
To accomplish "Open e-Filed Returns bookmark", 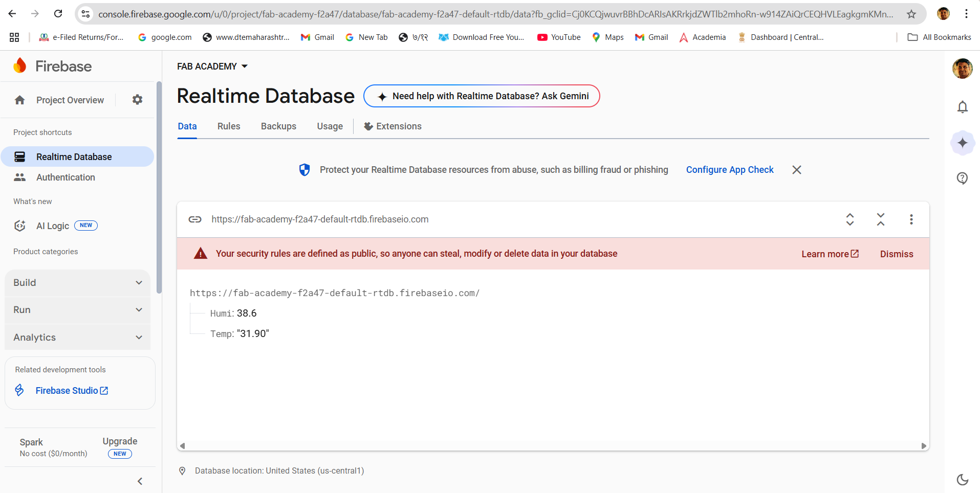I will click(x=81, y=37).
